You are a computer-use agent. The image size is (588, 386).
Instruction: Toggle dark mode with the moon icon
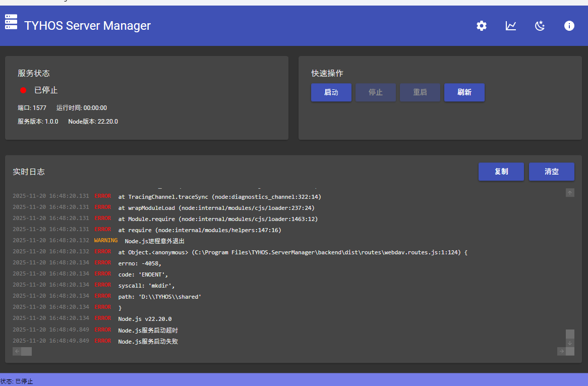(x=540, y=26)
